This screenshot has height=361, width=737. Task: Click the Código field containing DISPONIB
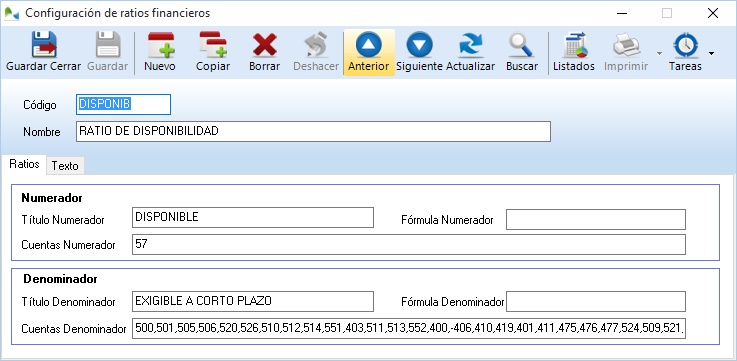[x=123, y=104]
